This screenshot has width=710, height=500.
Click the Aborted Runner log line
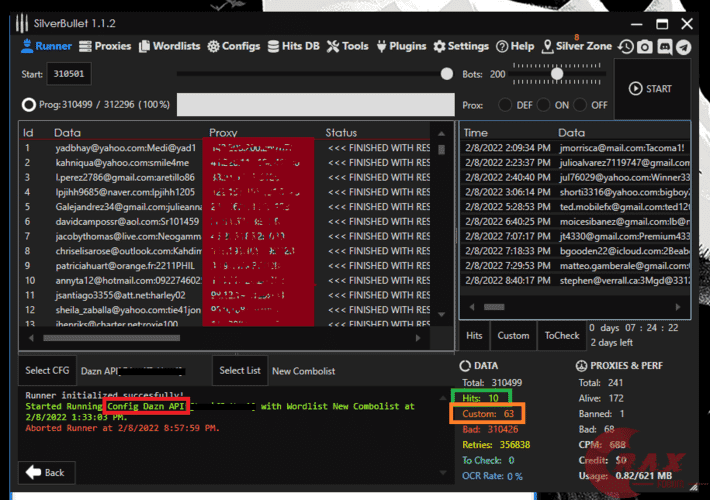click(122, 428)
